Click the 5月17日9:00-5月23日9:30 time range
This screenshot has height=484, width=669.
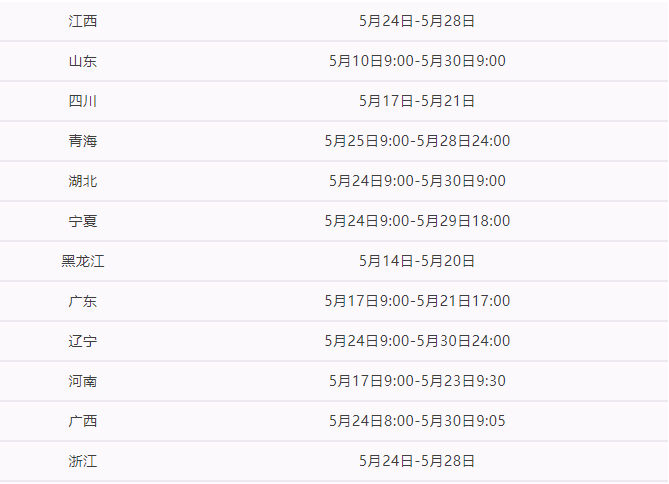(x=417, y=381)
